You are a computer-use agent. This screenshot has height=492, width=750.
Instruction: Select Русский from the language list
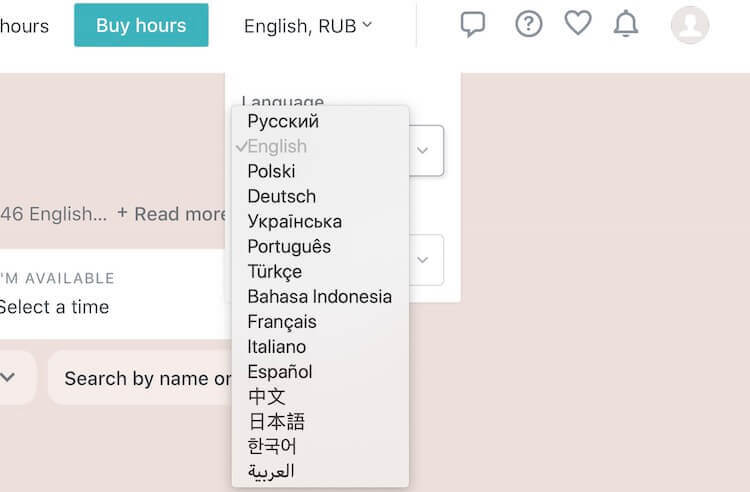pyautogui.click(x=283, y=121)
